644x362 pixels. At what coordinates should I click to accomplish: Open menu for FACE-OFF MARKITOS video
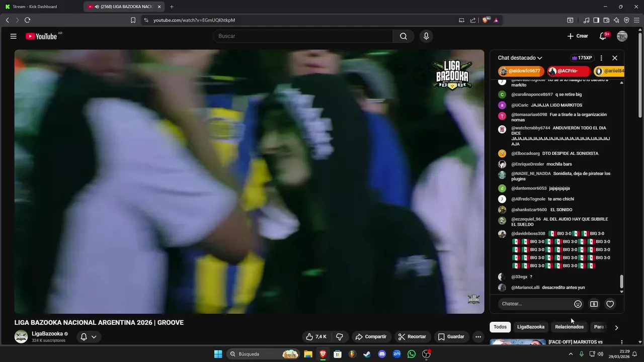click(621, 342)
